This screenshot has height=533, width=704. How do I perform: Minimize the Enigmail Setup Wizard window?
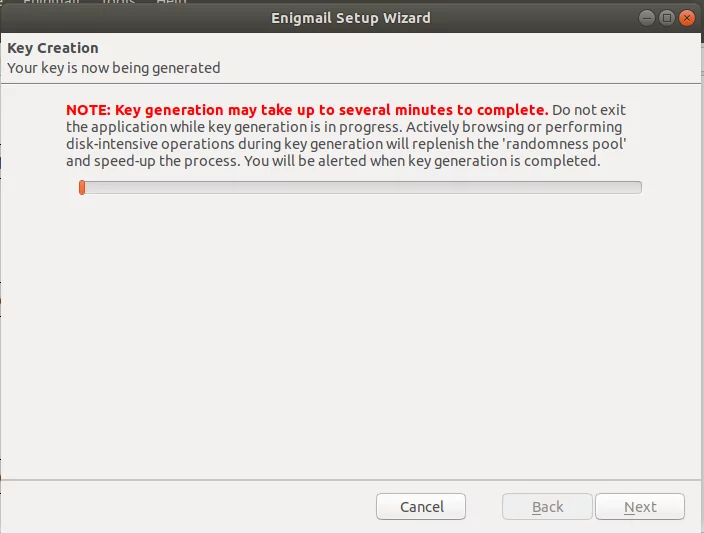pos(647,18)
